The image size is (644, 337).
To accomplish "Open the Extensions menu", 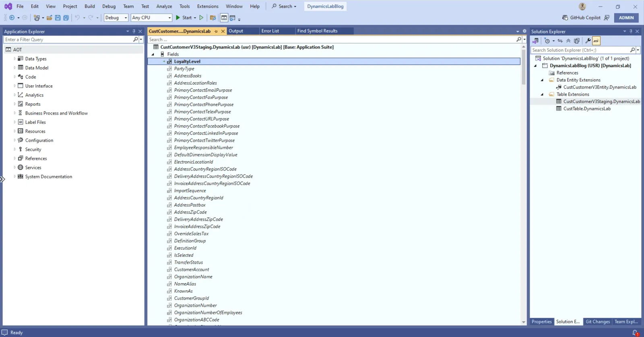I will [x=208, y=6].
